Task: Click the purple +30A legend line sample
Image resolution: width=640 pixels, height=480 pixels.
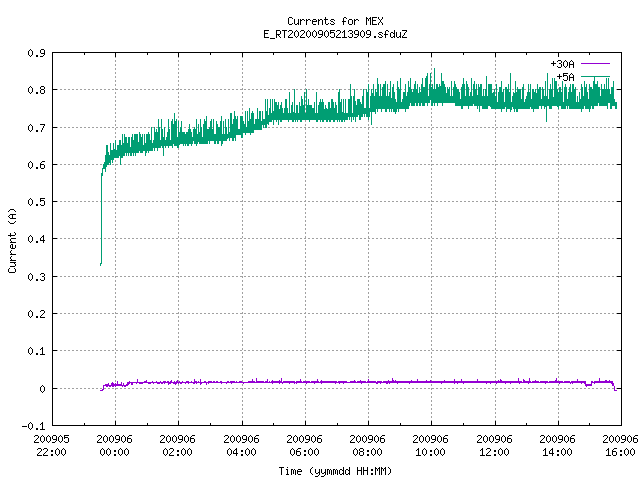Action: click(595, 64)
